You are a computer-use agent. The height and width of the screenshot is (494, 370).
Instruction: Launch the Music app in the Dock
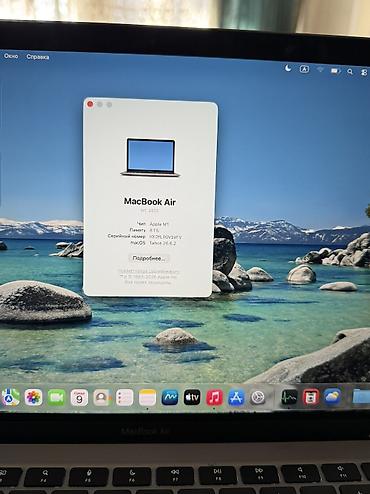[214, 397]
